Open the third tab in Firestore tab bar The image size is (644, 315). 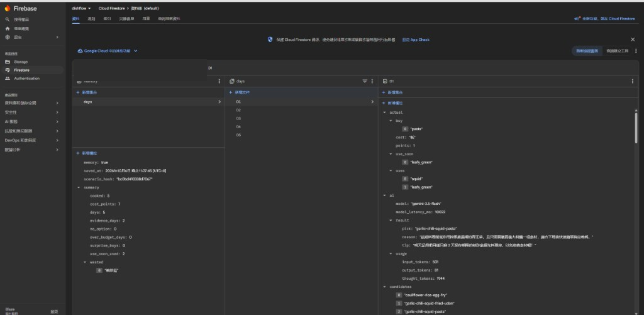pos(107,18)
